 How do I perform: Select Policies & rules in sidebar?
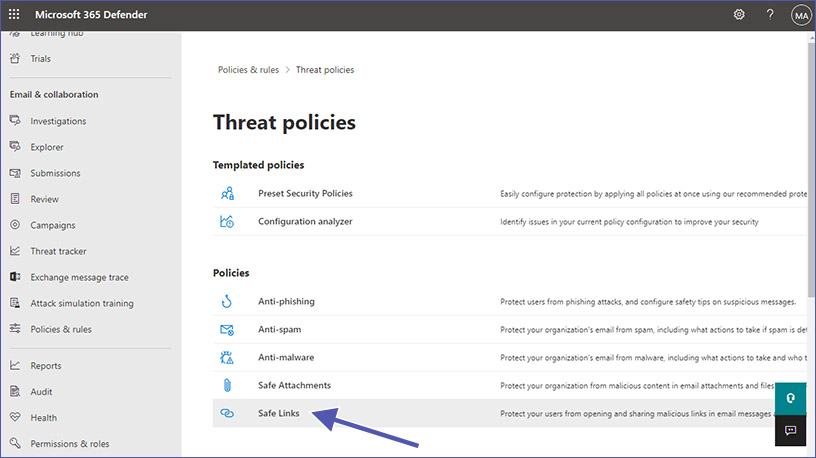(61, 329)
